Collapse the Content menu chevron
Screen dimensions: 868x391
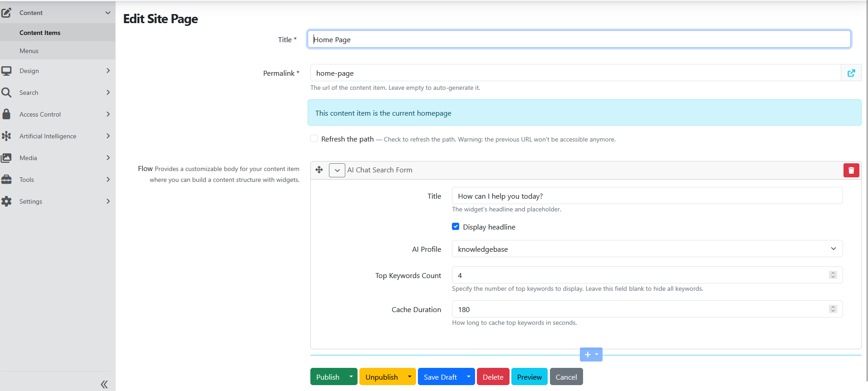(x=108, y=13)
